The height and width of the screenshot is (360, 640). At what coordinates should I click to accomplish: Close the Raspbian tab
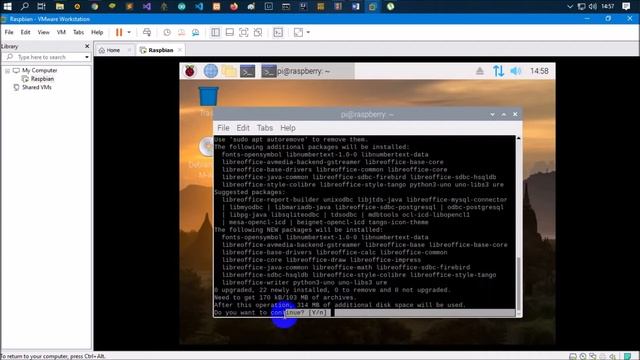click(x=180, y=50)
